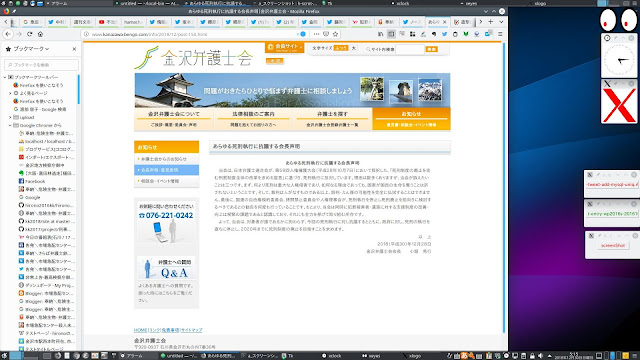640x360 pixels.
Task: Show site information icon in URL bar
Action: click(86, 34)
